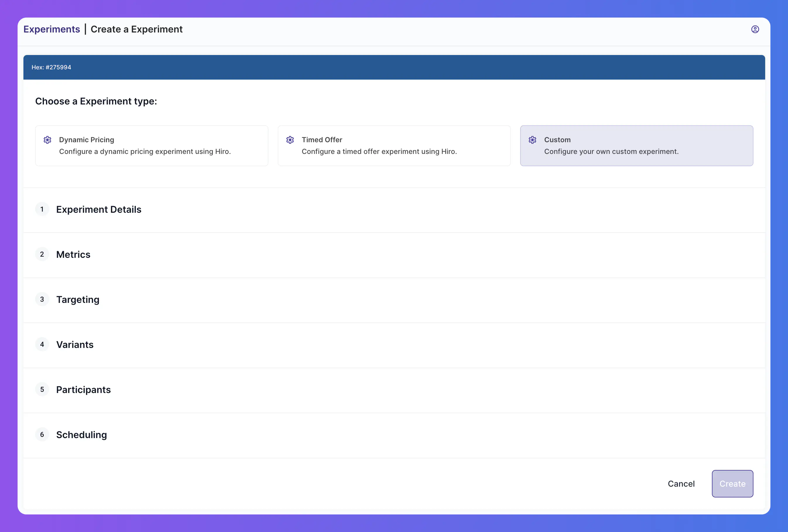Image resolution: width=788 pixels, height=532 pixels.
Task: Click the step number 4 badge
Action: point(42,344)
